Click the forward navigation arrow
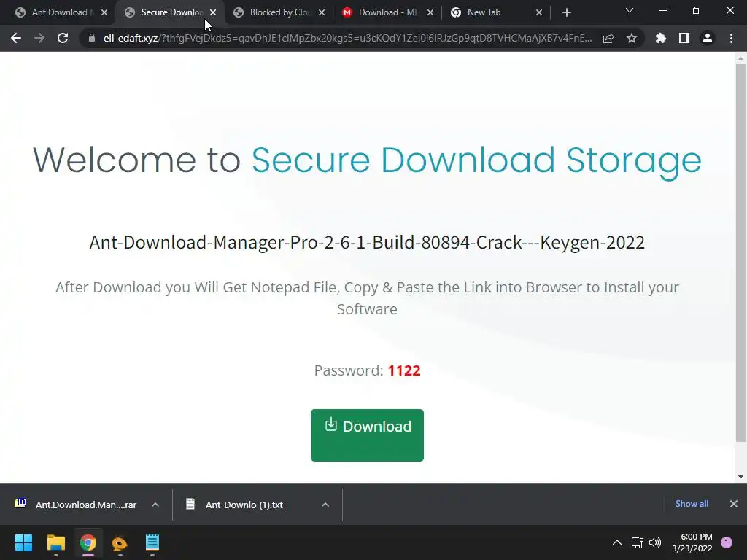 pyautogui.click(x=39, y=38)
